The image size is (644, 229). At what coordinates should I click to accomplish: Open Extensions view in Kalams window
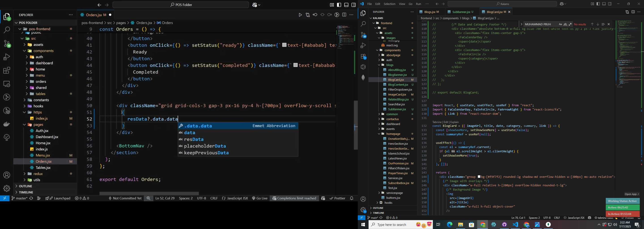[x=363, y=56]
